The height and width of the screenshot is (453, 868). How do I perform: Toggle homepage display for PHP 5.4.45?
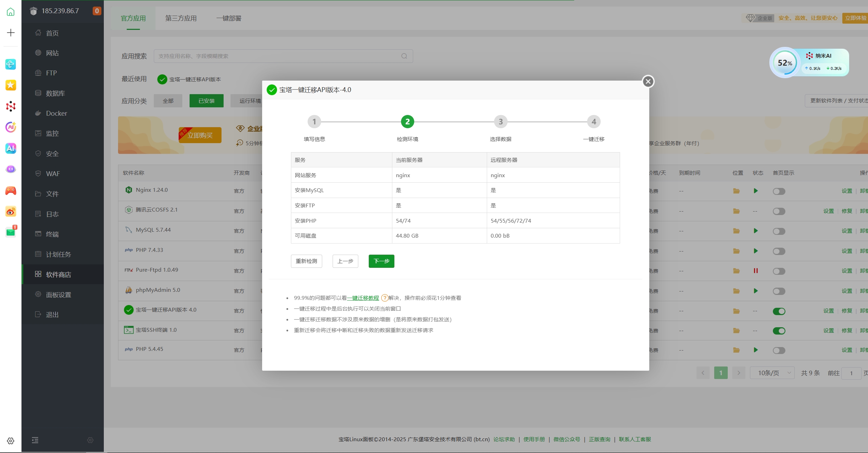click(779, 350)
